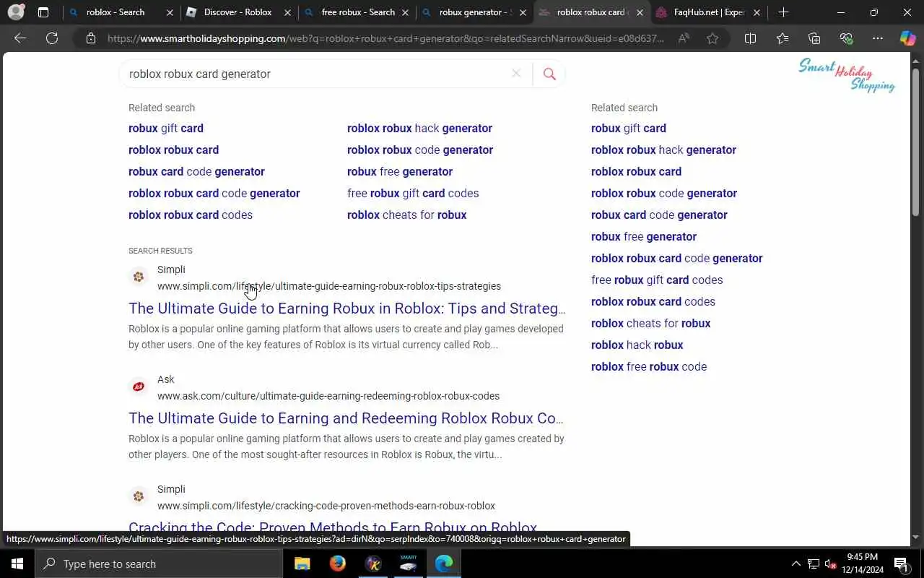Open middle 'robux free generator' link
Image resolution: width=924 pixels, height=578 pixels.
[x=400, y=171]
